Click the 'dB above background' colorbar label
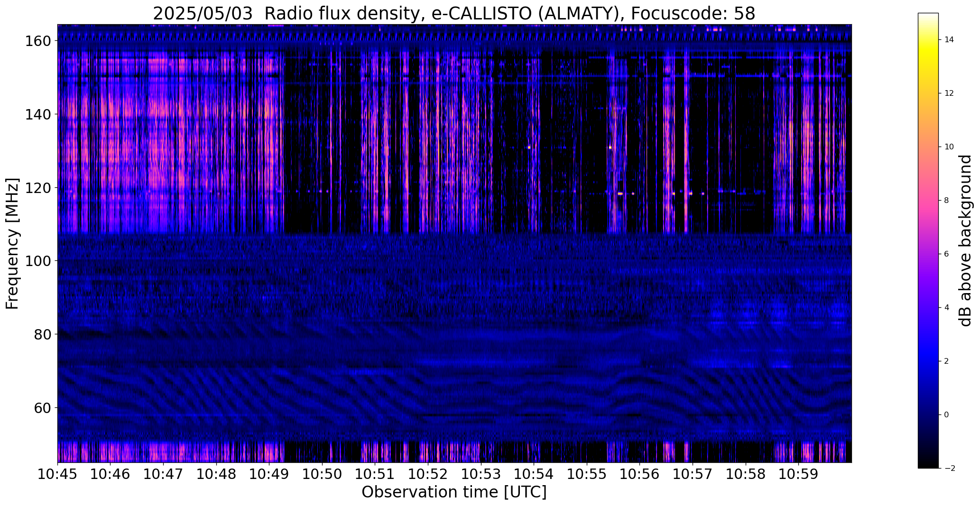 tap(965, 240)
